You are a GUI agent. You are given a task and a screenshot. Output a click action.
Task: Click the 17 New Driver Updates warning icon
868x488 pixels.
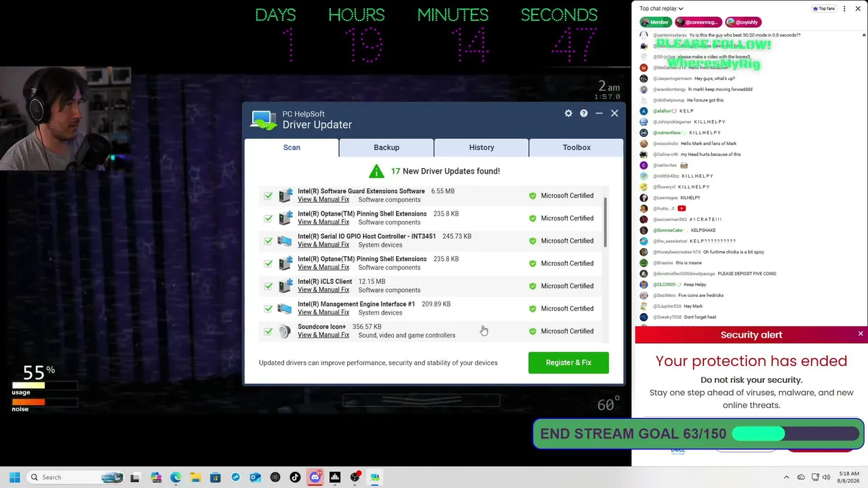[376, 171]
